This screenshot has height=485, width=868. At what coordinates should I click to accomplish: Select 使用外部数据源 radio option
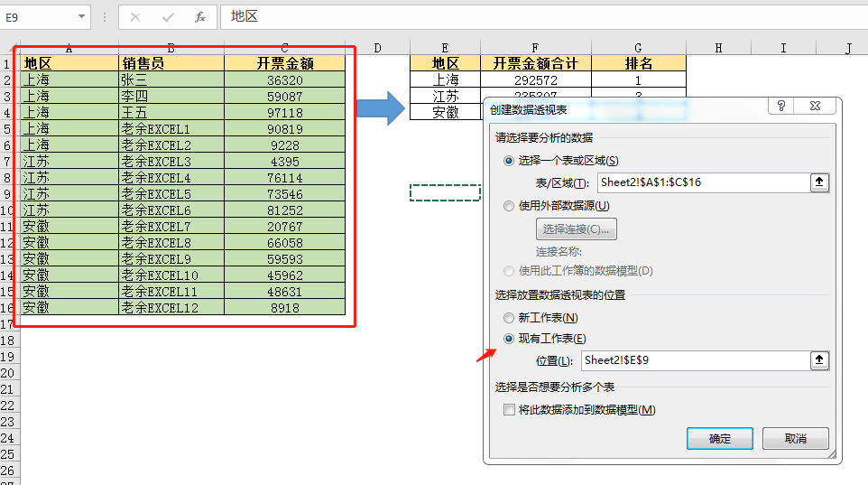(x=509, y=206)
